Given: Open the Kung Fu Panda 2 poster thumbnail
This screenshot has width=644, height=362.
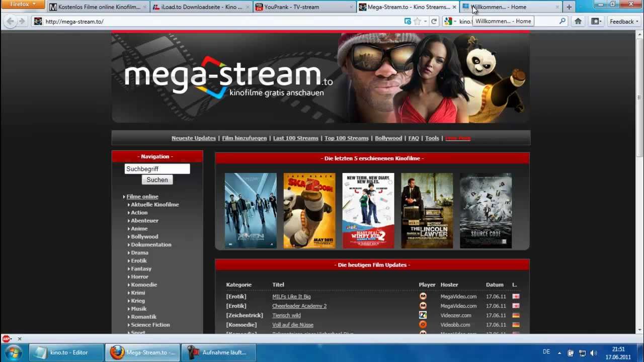Looking at the screenshot, I should tap(309, 211).
